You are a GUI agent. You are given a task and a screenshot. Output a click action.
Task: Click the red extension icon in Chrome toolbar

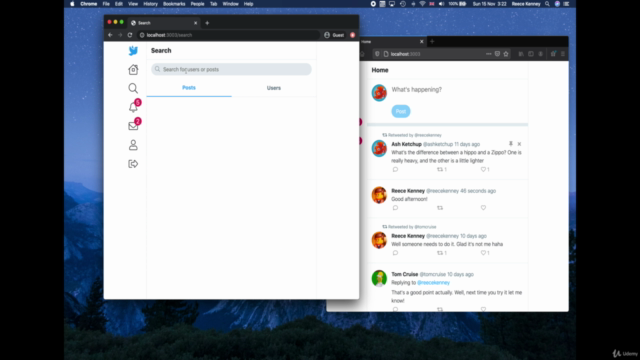pos(353,35)
